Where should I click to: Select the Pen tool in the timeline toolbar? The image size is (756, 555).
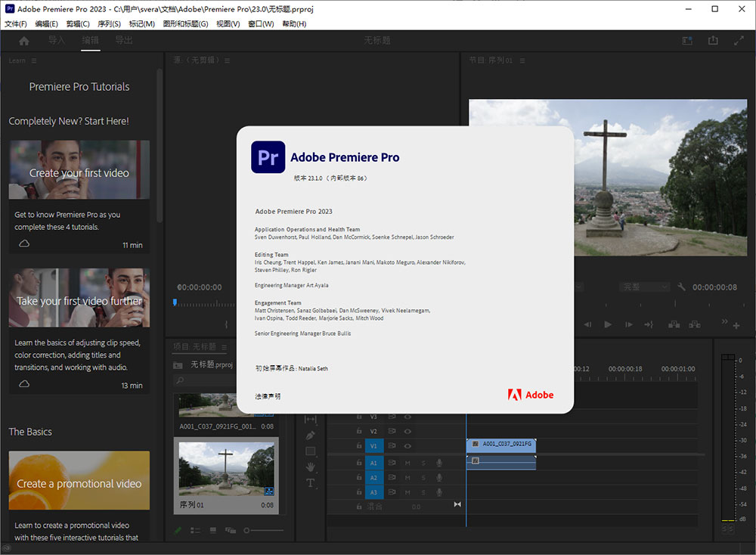(311, 436)
